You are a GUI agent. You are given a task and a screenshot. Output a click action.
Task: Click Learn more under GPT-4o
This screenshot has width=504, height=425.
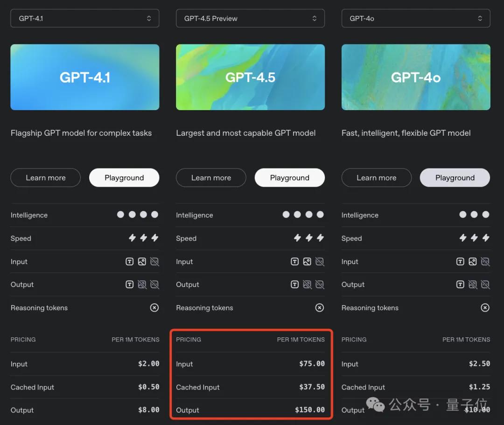coord(376,178)
